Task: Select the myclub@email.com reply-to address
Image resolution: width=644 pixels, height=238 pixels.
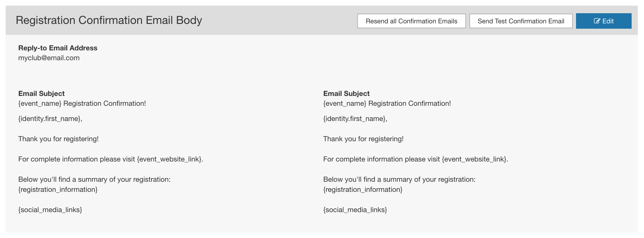Action: click(x=49, y=58)
